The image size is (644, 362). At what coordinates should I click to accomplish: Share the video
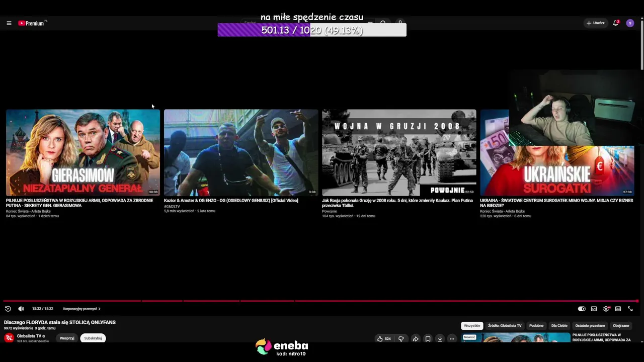[x=416, y=339]
